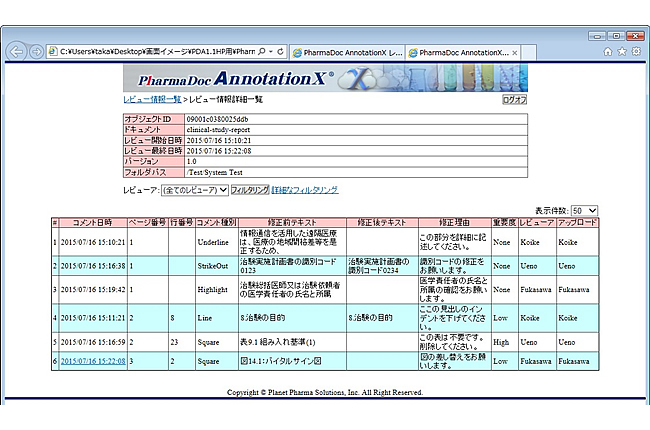Open the address bar autocomplete dropdown arrow
This screenshot has width=650, height=430.
point(271,51)
